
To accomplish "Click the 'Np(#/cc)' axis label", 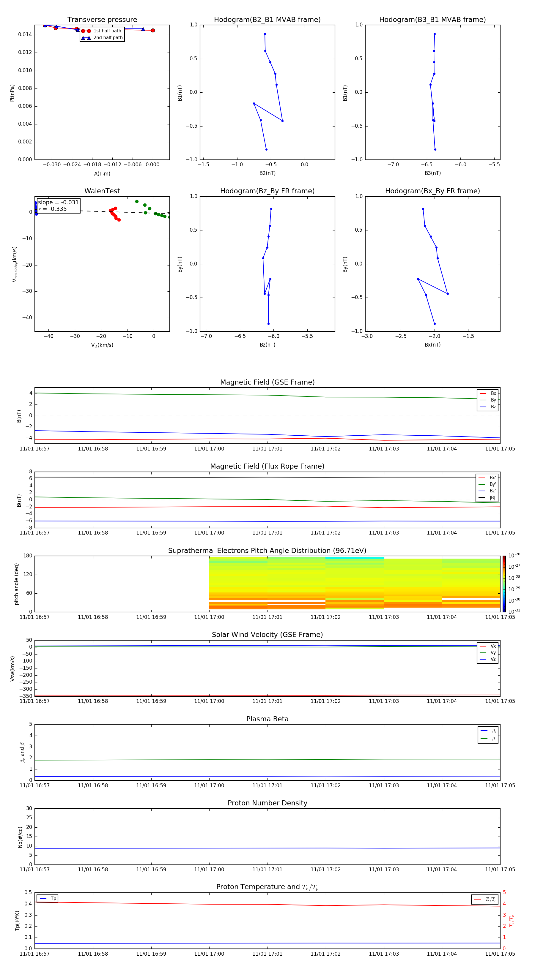I will [x=20, y=837].
